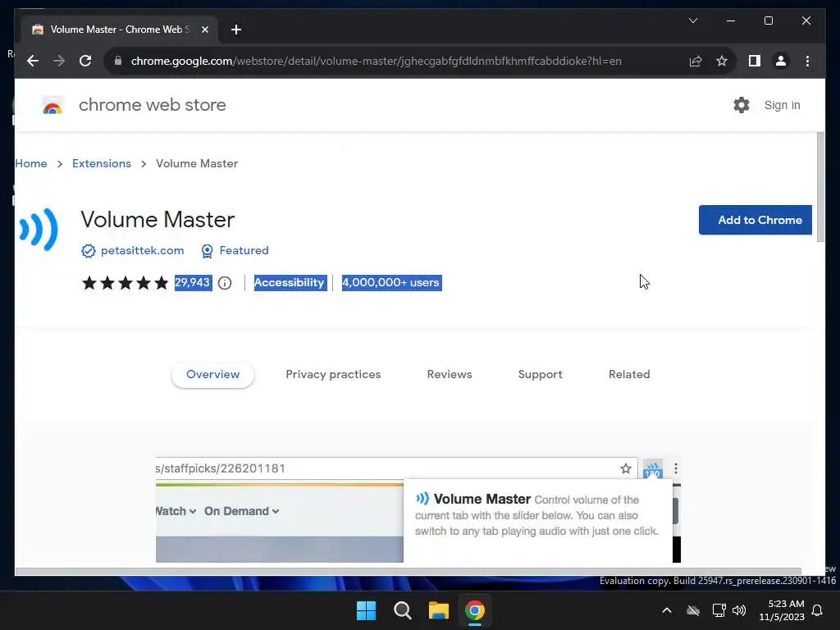View site information via the padlock icon
The image size is (840, 630).
tap(118, 61)
